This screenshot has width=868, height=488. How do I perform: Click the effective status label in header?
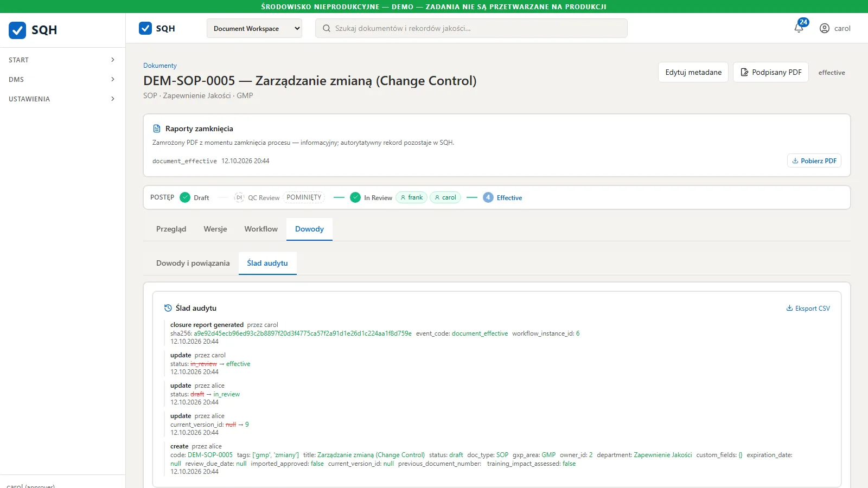click(832, 72)
